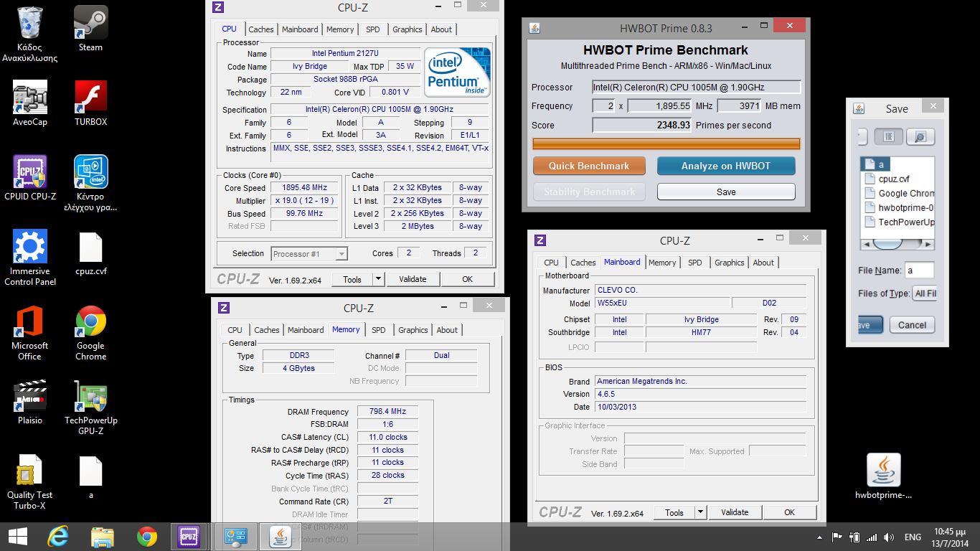Click the volume speaker tray icon
The width and height of the screenshot is (980, 551).
click(x=889, y=537)
